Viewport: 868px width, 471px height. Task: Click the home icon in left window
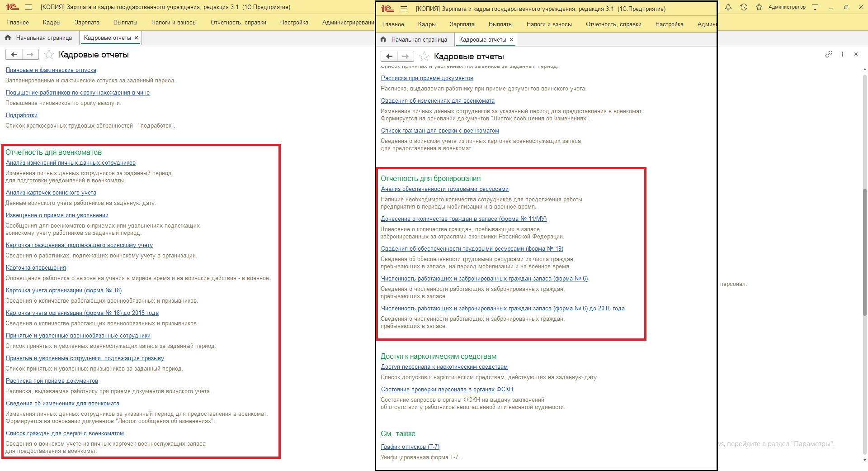coord(8,38)
